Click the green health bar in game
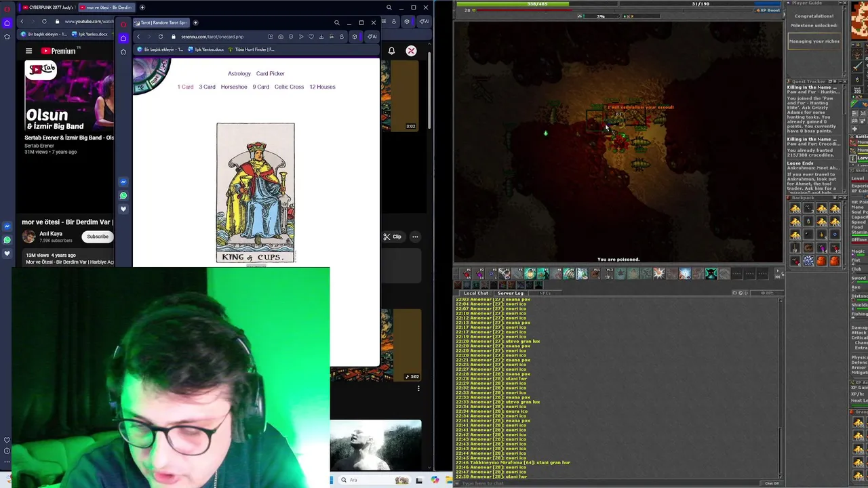868x488 pixels. point(537,4)
